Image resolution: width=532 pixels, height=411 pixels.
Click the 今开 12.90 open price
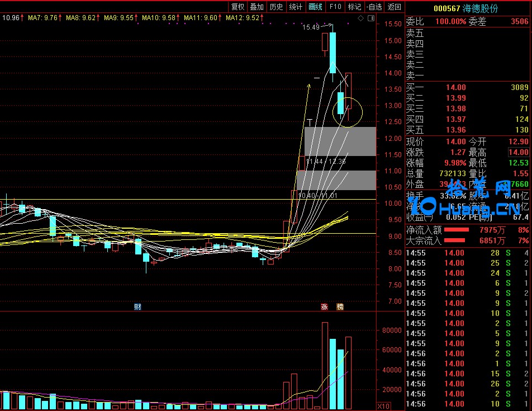click(x=519, y=141)
